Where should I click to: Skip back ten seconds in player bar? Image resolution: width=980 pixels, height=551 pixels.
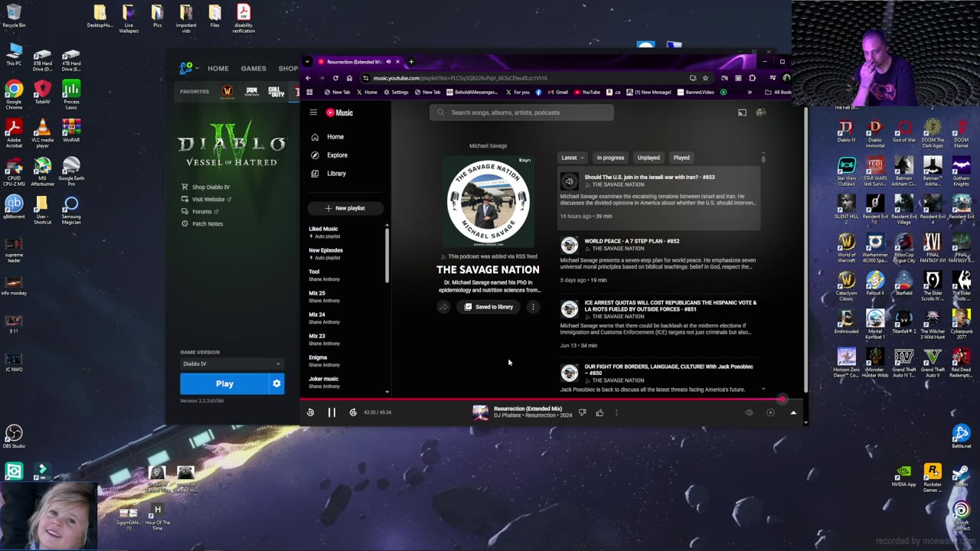(x=310, y=412)
